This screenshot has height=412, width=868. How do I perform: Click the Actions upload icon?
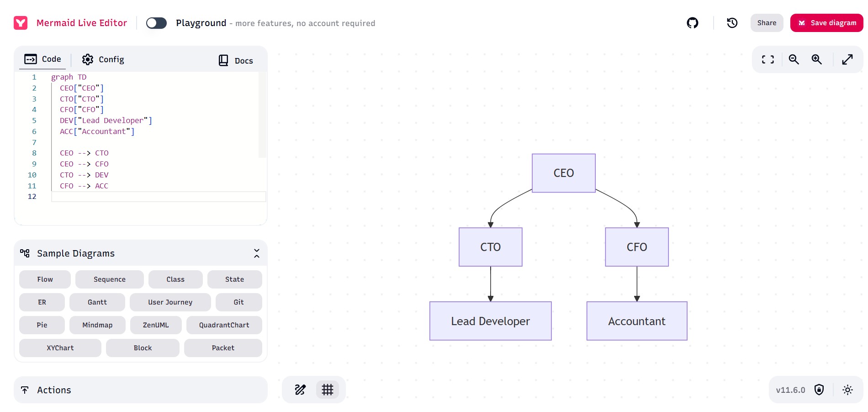25,390
